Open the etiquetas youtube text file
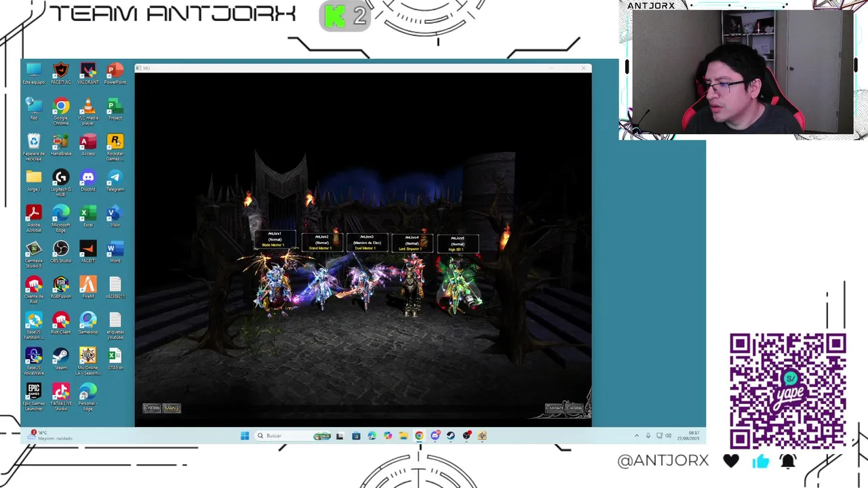The height and width of the screenshot is (488, 868). [115, 325]
